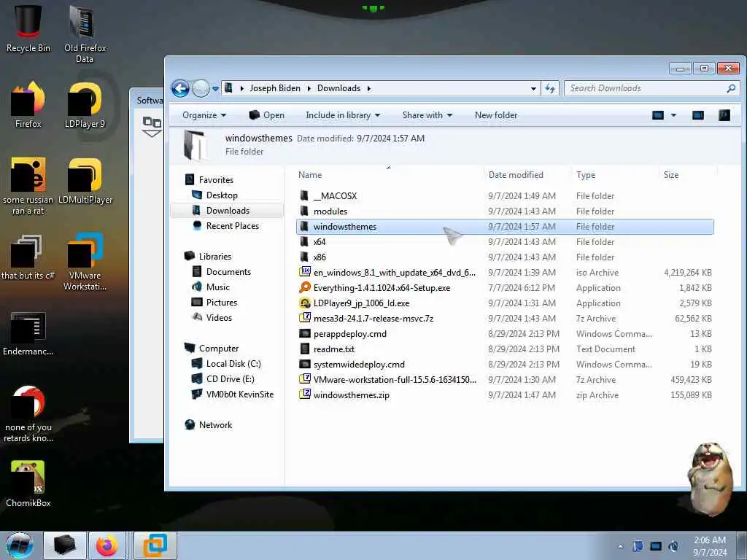Select mesa3d-24.1.7-release-msvc.7z archive icon
This screenshot has width=747, height=560.
(x=305, y=318)
